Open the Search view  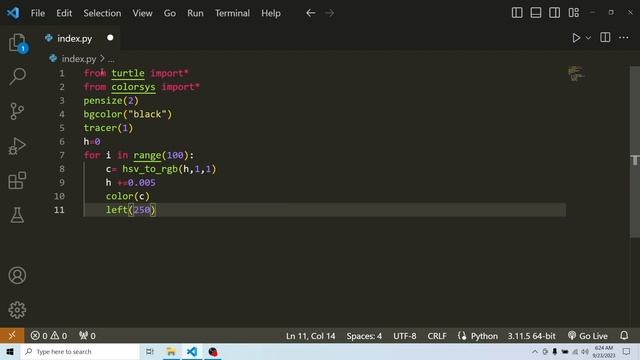pos(17,76)
